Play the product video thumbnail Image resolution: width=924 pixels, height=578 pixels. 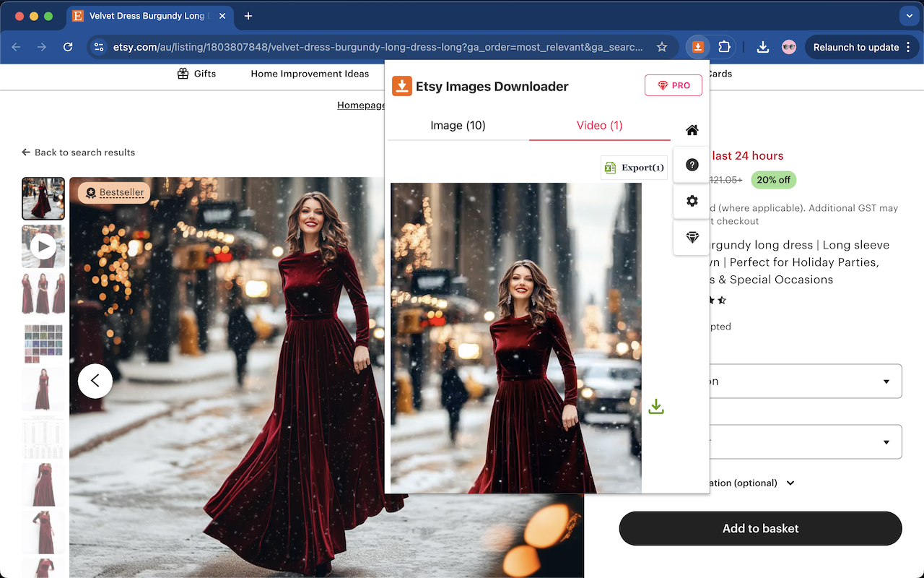point(43,246)
